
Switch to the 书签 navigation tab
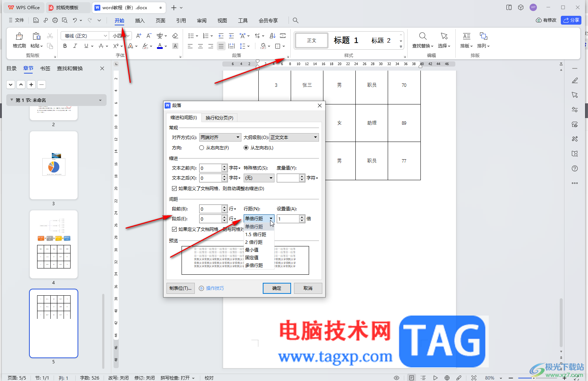click(x=45, y=68)
